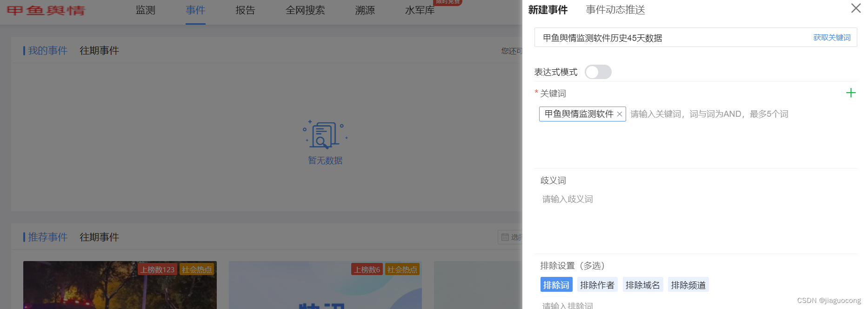Open the 溯源 nav menu
This screenshot has height=309, width=868.
tap(365, 10)
